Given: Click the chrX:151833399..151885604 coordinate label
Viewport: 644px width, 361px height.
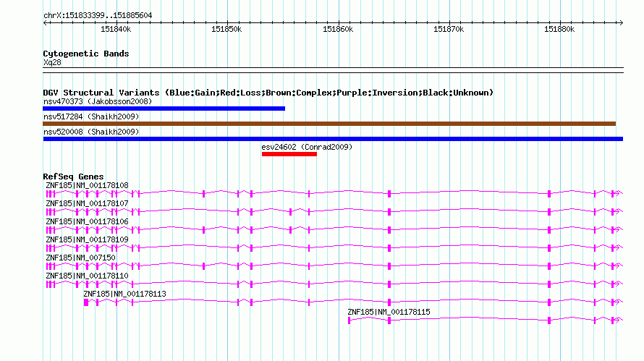Looking at the screenshot, I should [98, 16].
